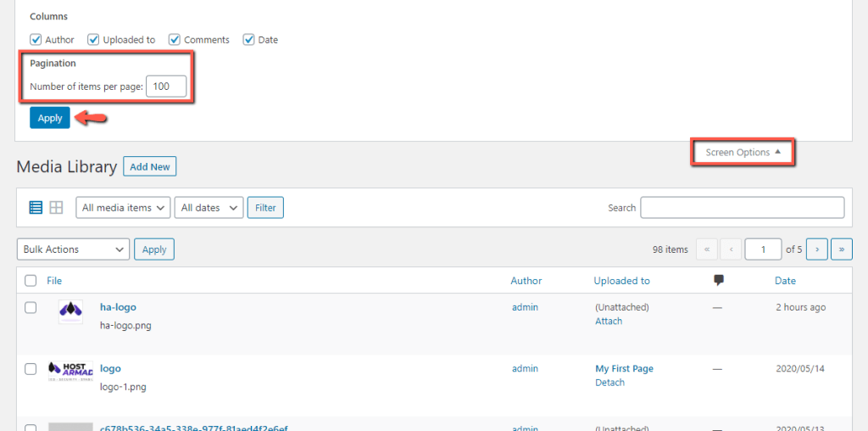Click the ha-logo.png file name
The width and height of the screenshot is (868, 431).
pos(125,326)
